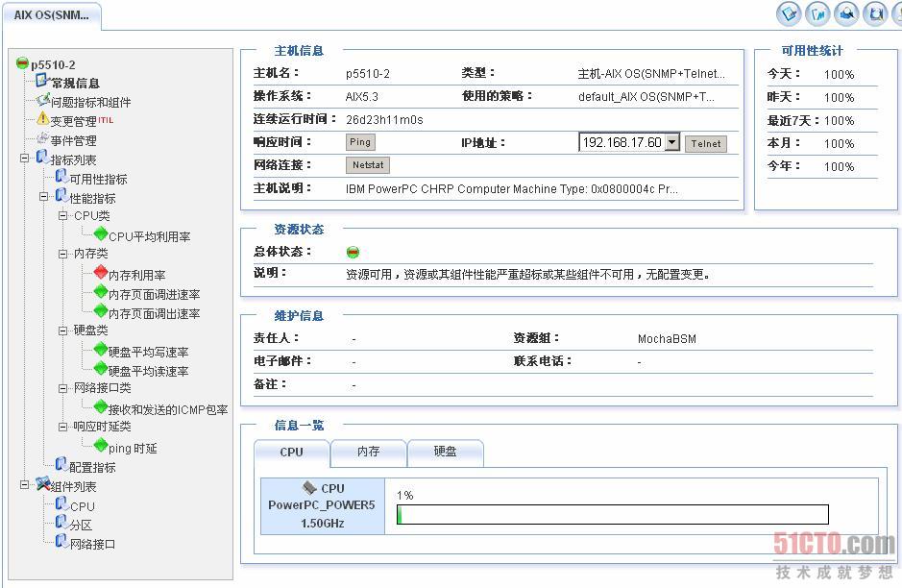The height and width of the screenshot is (588, 902).
Task: Click the green diamond for CPU平均利用率
Action: (x=101, y=233)
